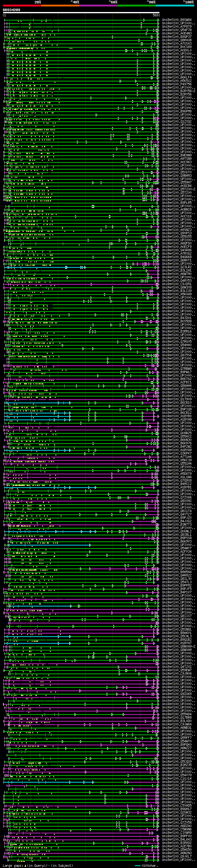Image resolution: width=197 pixels, height=868 pixels.
Task: Select hit UniRef100_C9JD51
Action: pos(177,284)
